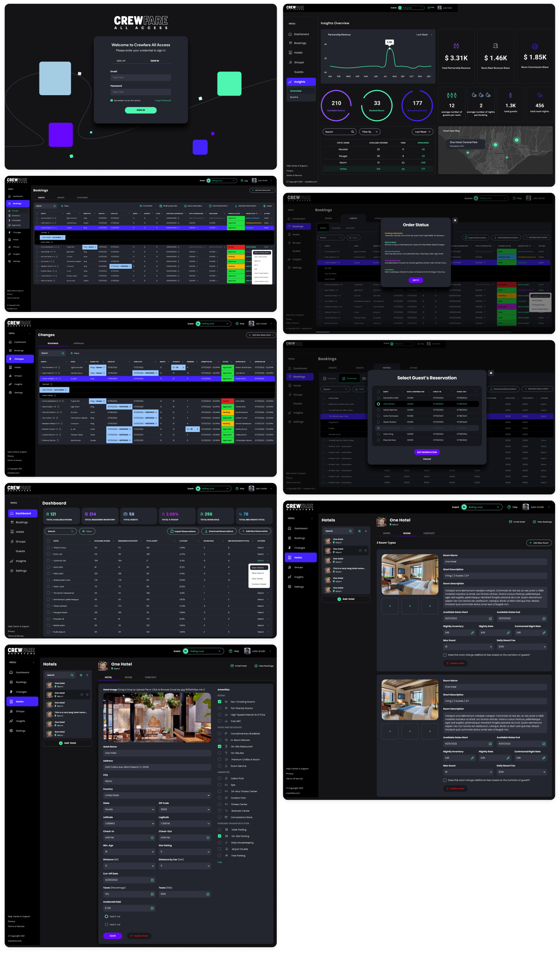Click the clock icon in Check-Out field

pos(208,838)
